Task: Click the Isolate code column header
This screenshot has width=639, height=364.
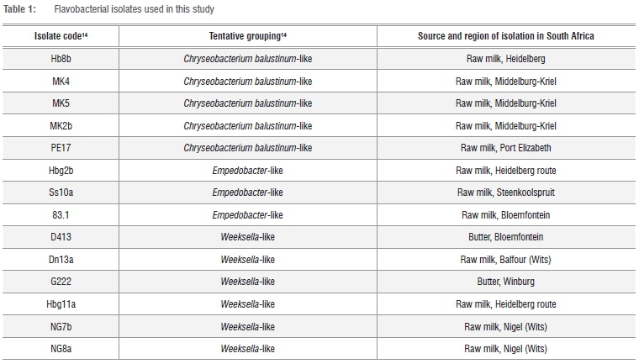Action: 59,38
